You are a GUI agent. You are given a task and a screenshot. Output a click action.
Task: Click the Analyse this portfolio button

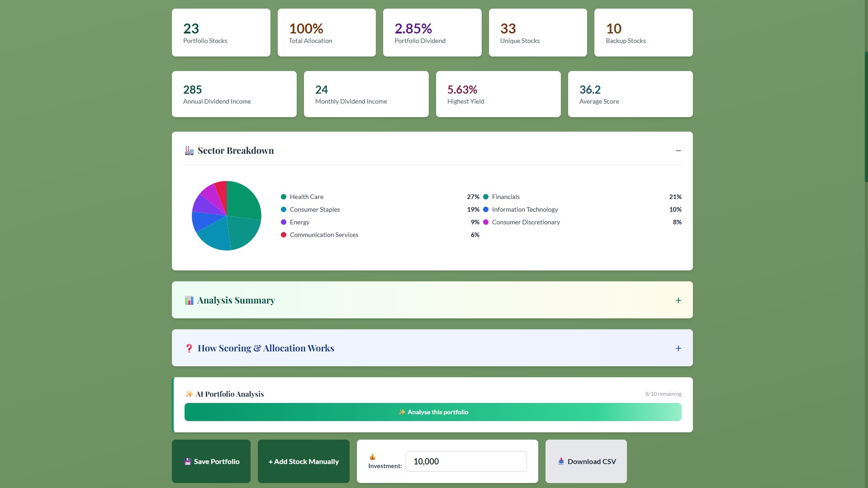pyautogui.click(x=433, y=412)
